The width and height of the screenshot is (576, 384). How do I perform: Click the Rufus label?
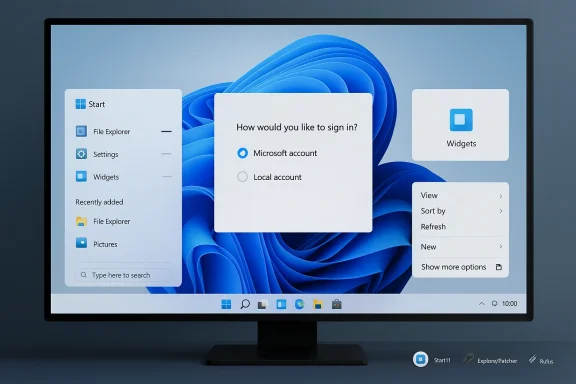(546, 362)
